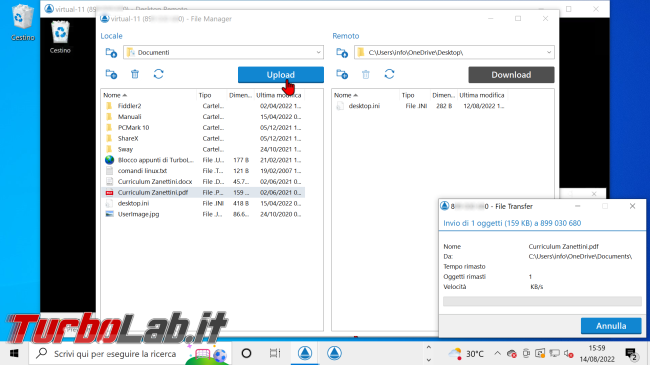Cancel transfer with the Annulla button

611,326
